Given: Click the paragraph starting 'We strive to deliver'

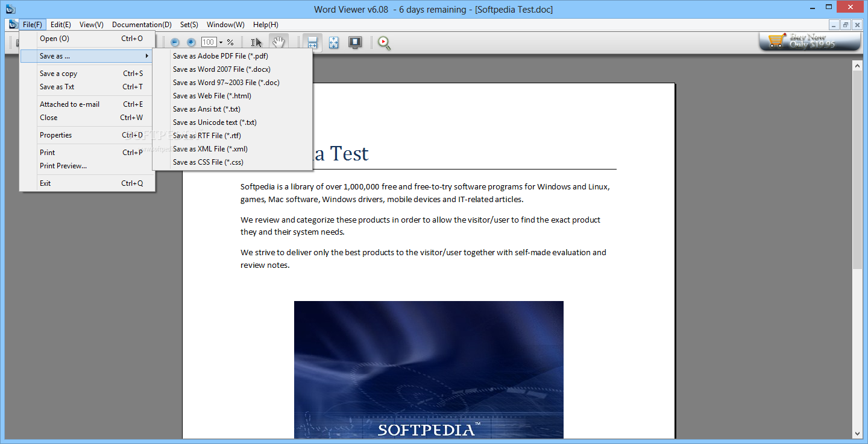Looking at the screenshot, I should pyautogui.click(x=423, y=259).
